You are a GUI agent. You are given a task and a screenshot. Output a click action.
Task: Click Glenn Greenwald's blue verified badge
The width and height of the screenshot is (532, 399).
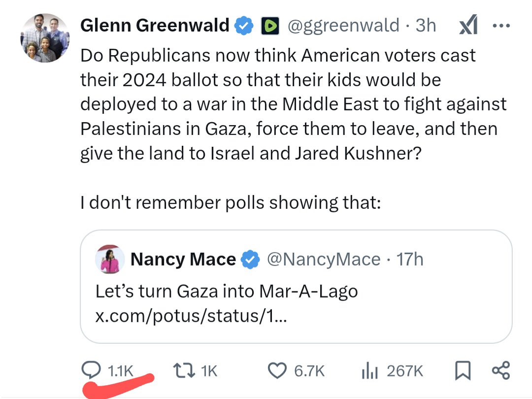244,26
